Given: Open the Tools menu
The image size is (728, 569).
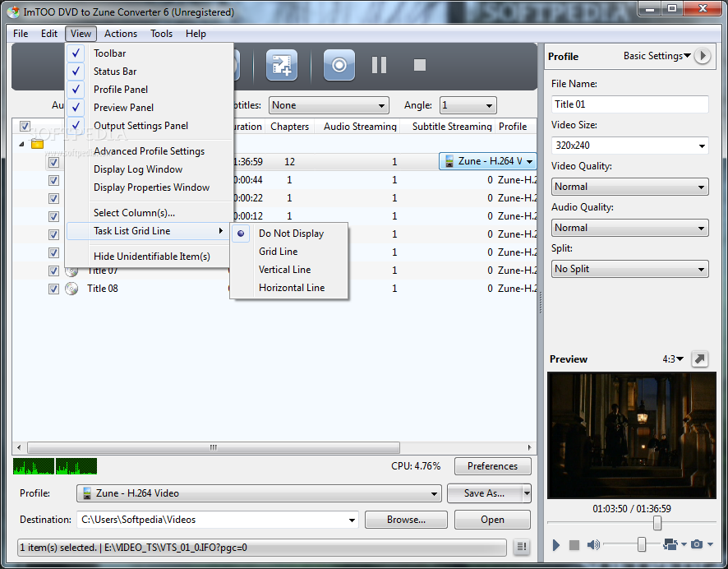Looking at the screenshot, I should click(x=161, y=34).
